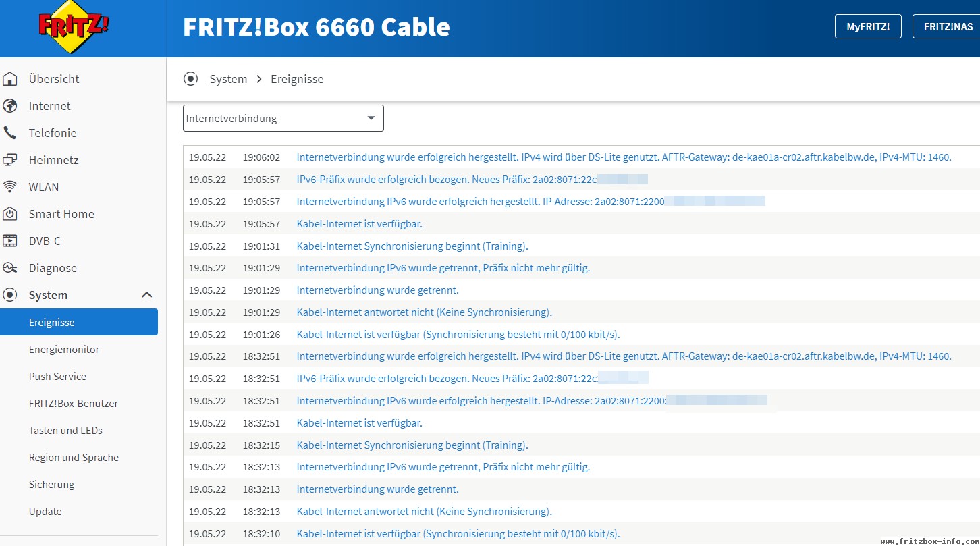Image resolution: width=980 pixels, height=546 pixels.
Task: Open 19:01:31 Synchronisierung beginnt (Training) event
Action: coord(412,246)
